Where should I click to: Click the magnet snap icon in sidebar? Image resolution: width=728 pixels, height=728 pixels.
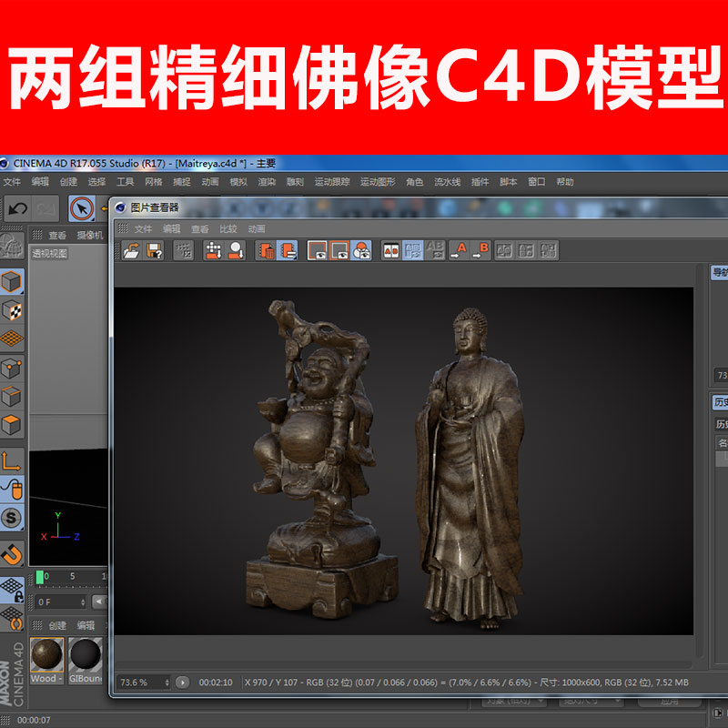(12, 552)
